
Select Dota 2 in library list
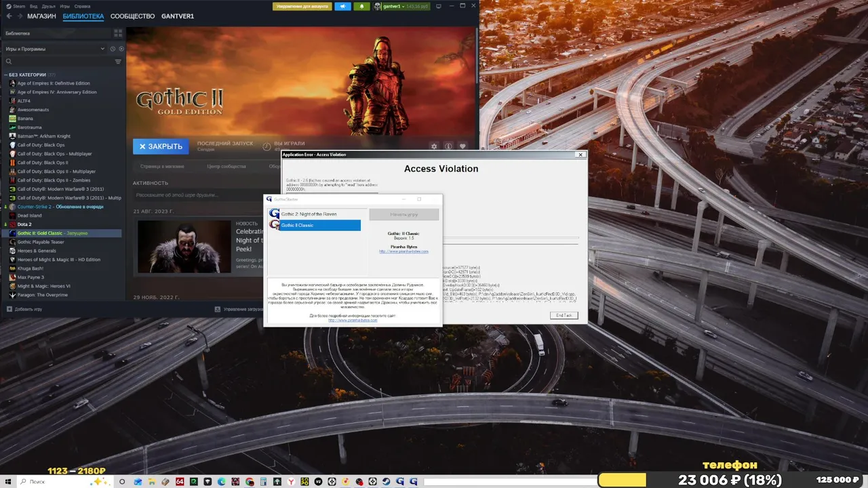[x=24, y=224]
